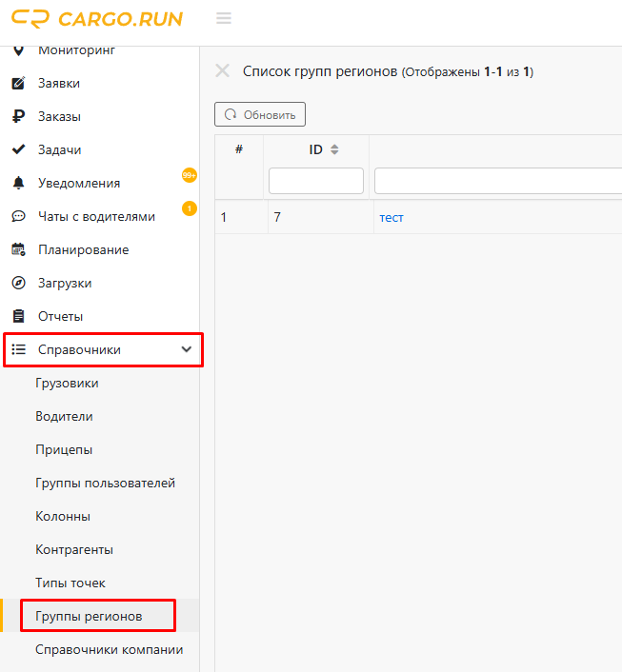Viewport: 622px width, 672px height.
Task: Go to Контрагенты directory
Action: [74, 550]
